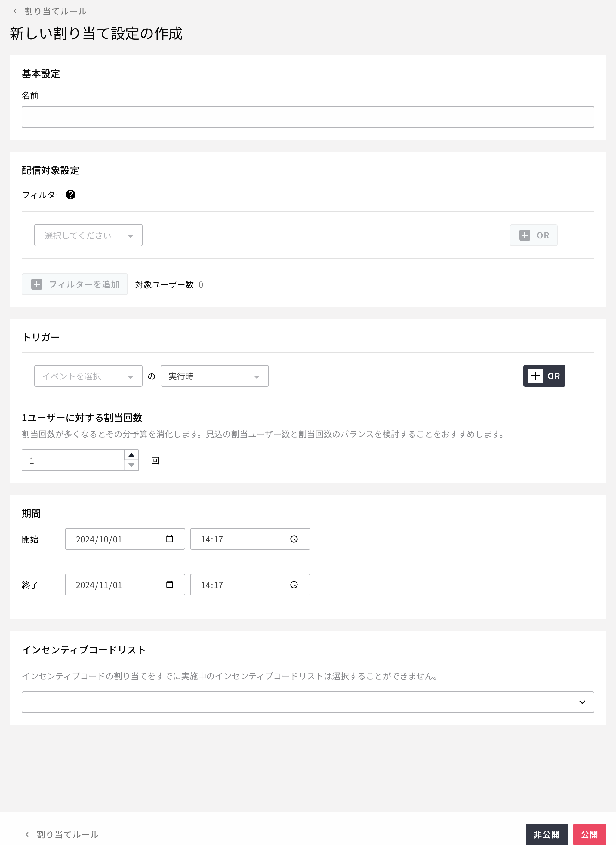This screenshot has height=845, width=616.
Task: Click the 期間 section heading
Action: (31, 513)
